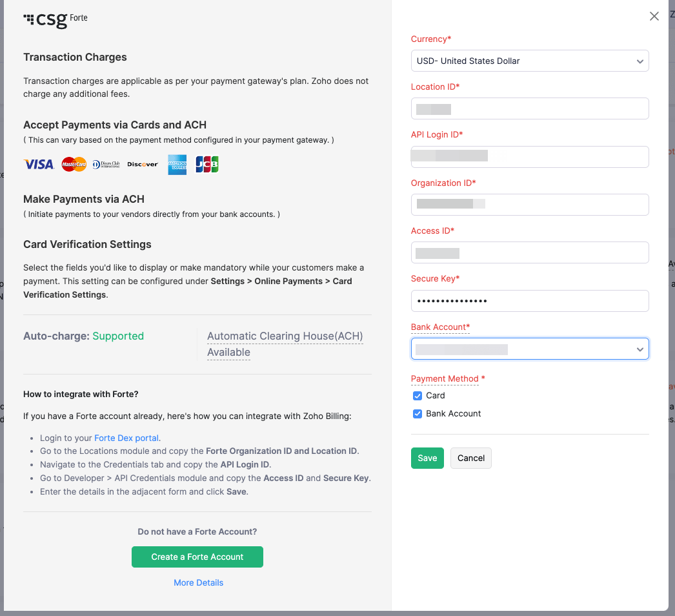This screenshot has height=616, width=675.
Task: Open the More Details link
Action: coord(198,583)
